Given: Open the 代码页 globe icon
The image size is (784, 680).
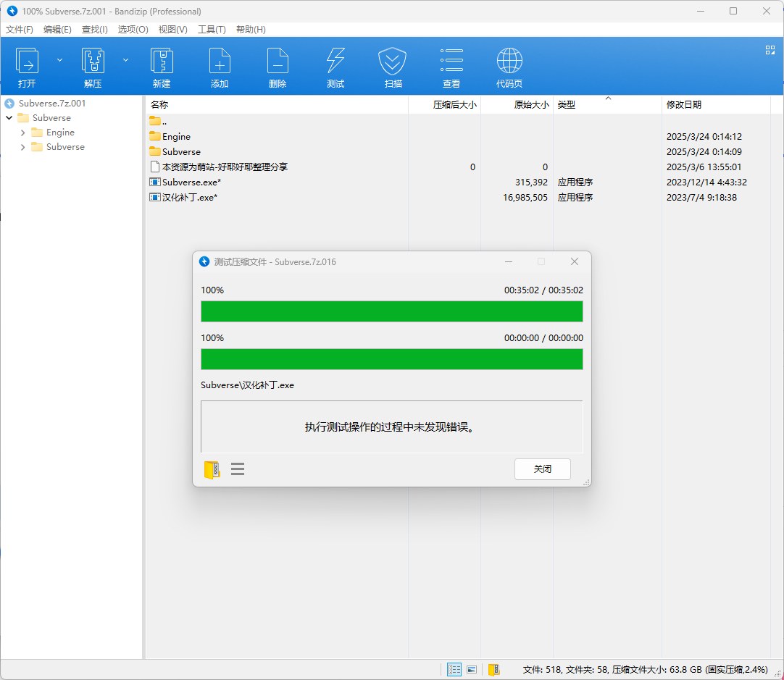Looking at the screenshot, I should pos(509,67).
